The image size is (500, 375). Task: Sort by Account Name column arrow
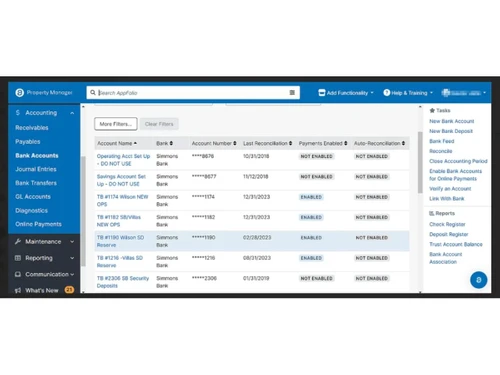tap(135, 143)
